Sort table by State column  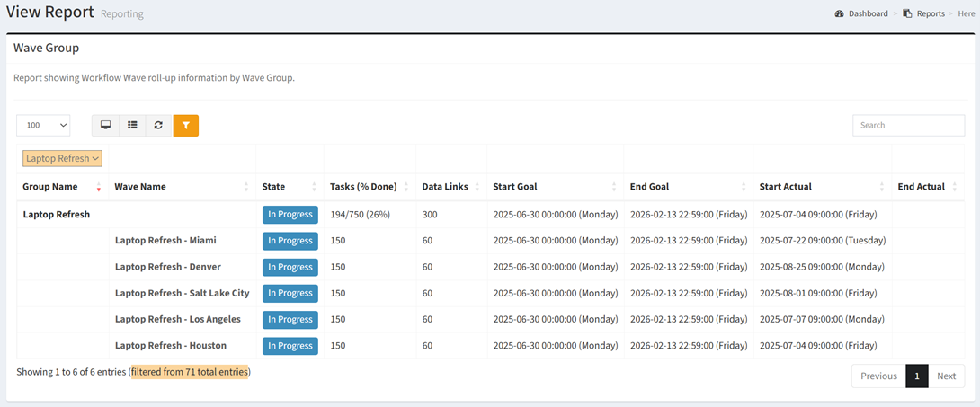pyautogui.click(x=273, y=187)
